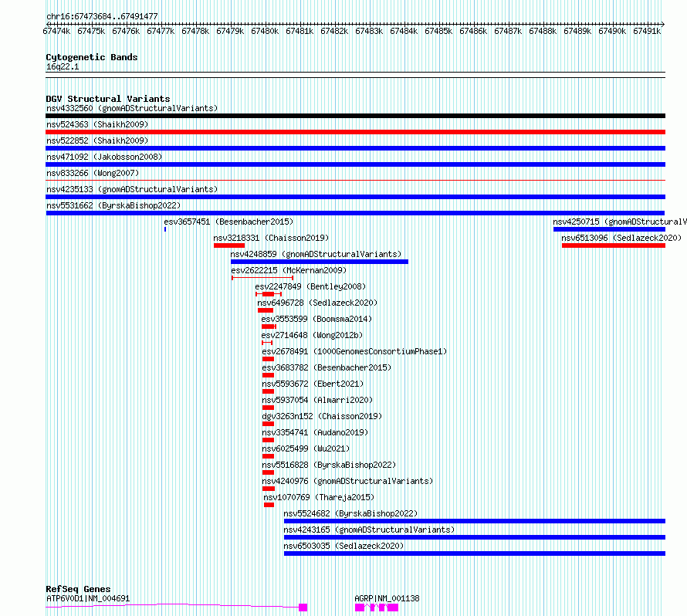Click the AGRP gene's leftmost exon block
Image resolution: width=687 pixels, height=616 pixels.
point(360,608)
